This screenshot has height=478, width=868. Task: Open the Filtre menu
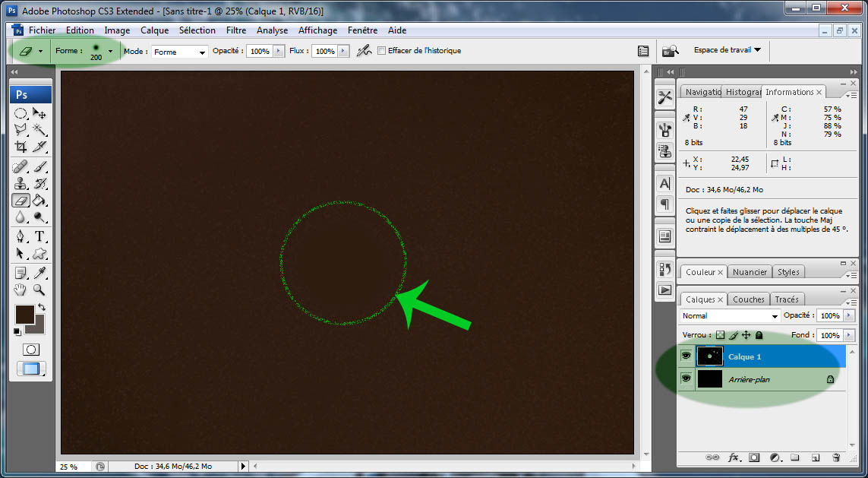tap(236, 30)
